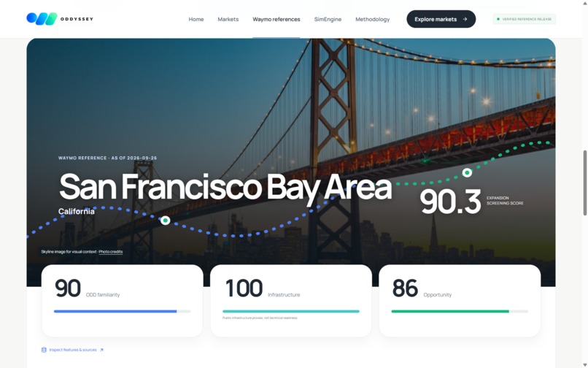Click the 90.3 expansion screening score

tap(450, 202)
